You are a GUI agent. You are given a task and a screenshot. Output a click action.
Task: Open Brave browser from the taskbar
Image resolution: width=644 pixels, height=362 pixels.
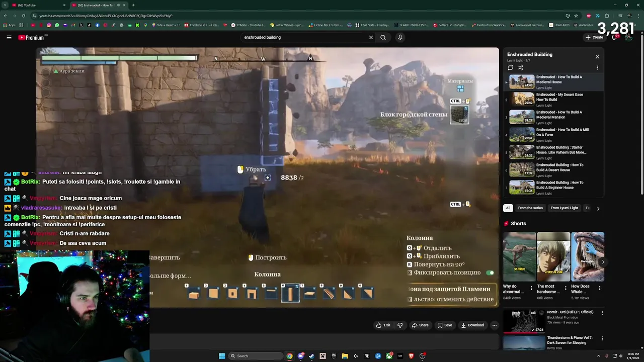[411, 356]
